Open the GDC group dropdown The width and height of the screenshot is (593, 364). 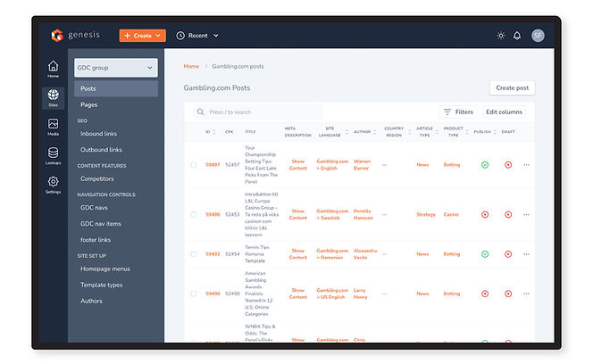(x=116, y=68)
